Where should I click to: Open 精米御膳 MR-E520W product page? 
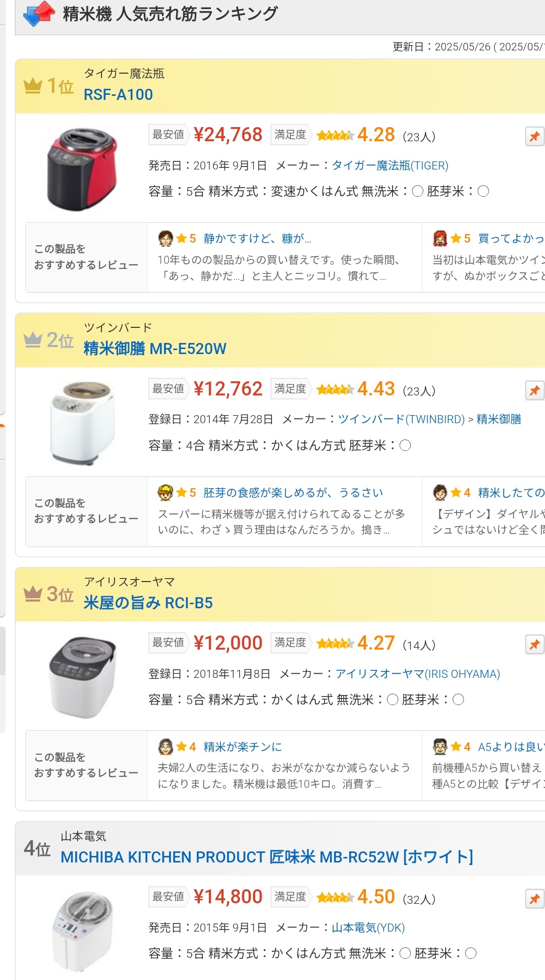155,349
